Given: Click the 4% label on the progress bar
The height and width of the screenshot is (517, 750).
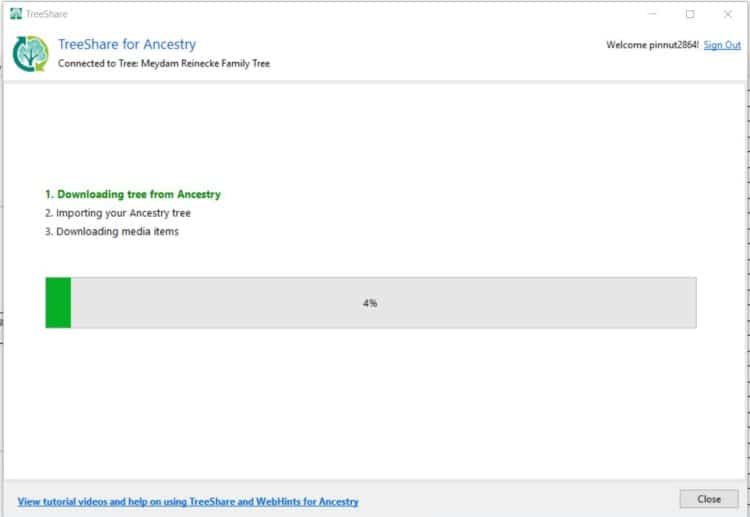Looking at the screenshot, I should coord(370,303).
